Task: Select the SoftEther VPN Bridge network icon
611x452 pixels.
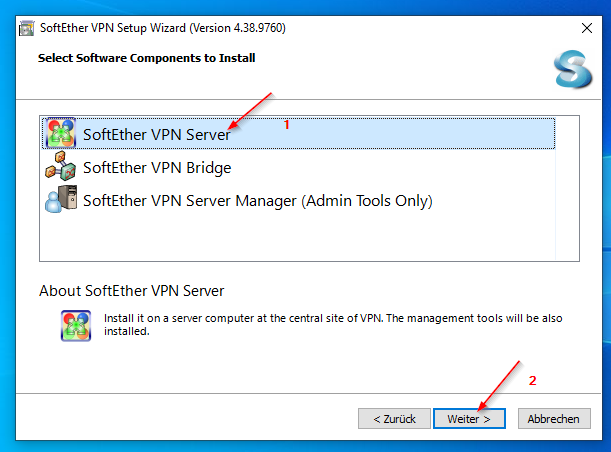Action: coord(61,166)
